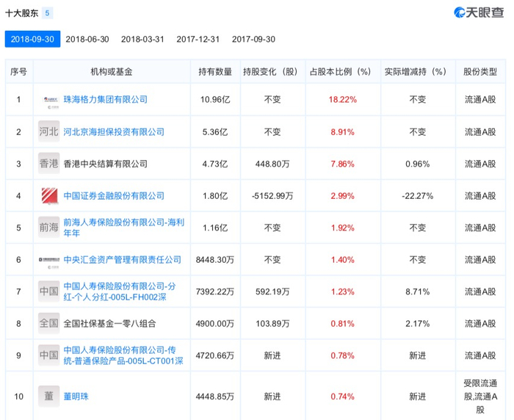Click the 1.40% share ratio value
Screen dimensions: 514x420
click(343, 260)
